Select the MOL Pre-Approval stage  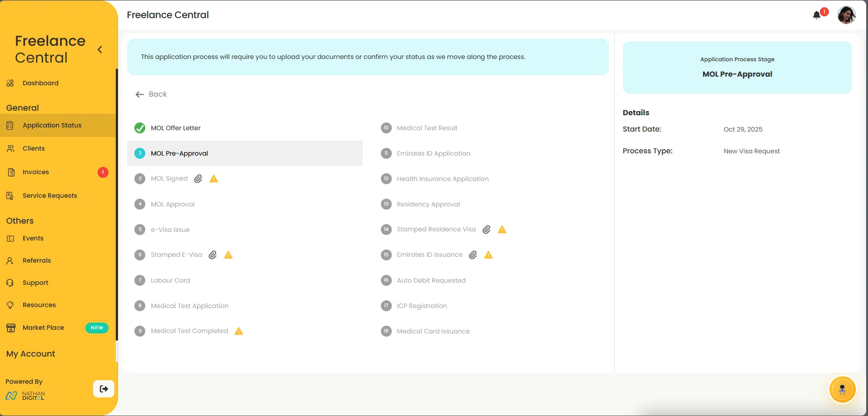pos(179,153)
